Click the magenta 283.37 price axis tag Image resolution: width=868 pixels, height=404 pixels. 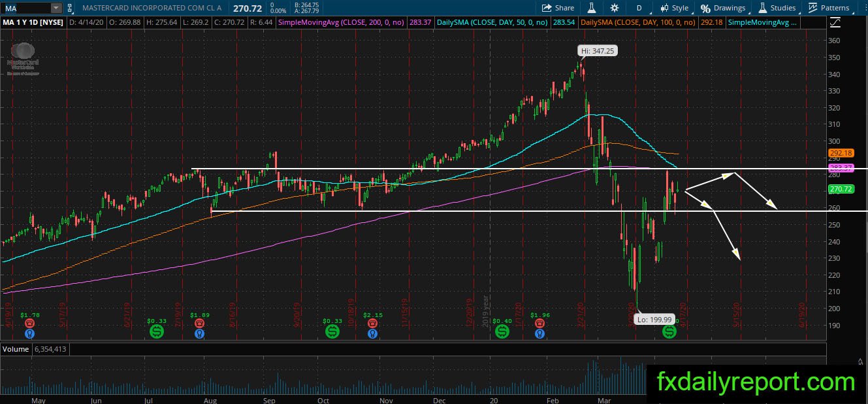pyautogui.click(x=841, y=168)
